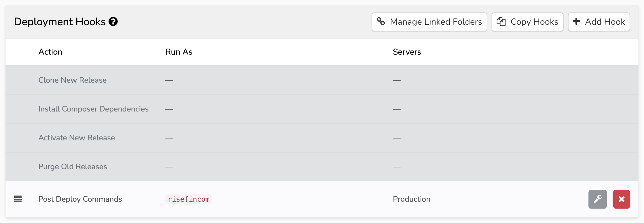Click the Servers column header
This screenshot has width=644, height=223.
coord(407,52)
